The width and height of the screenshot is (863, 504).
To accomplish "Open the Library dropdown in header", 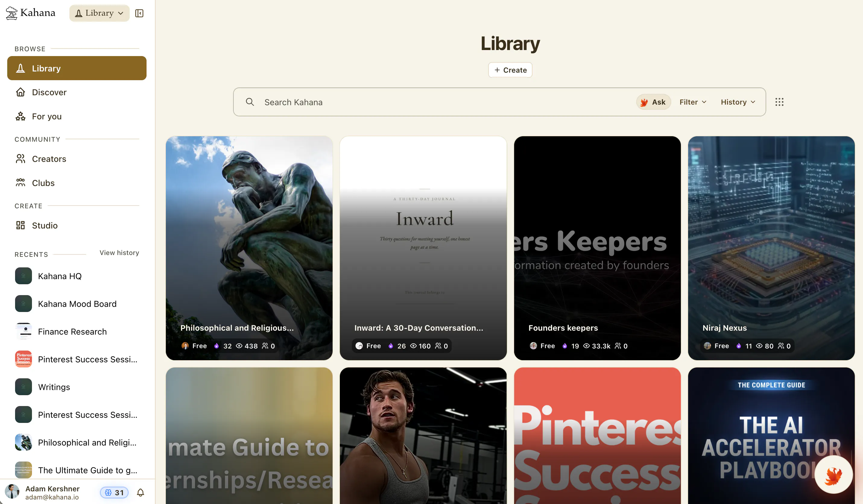I will coord(99,13).
